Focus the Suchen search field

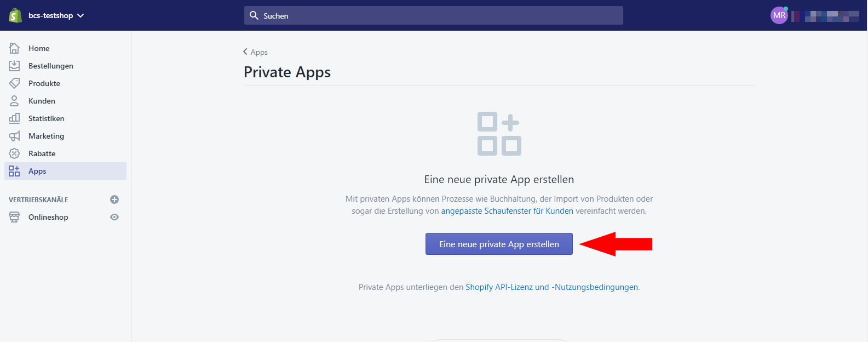[434, 15]
